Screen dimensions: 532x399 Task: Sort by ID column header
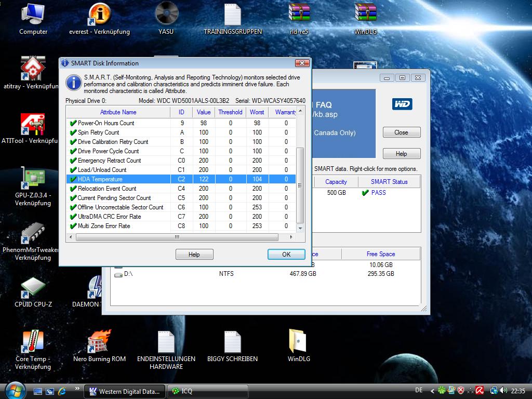click(x=181, y=112)
